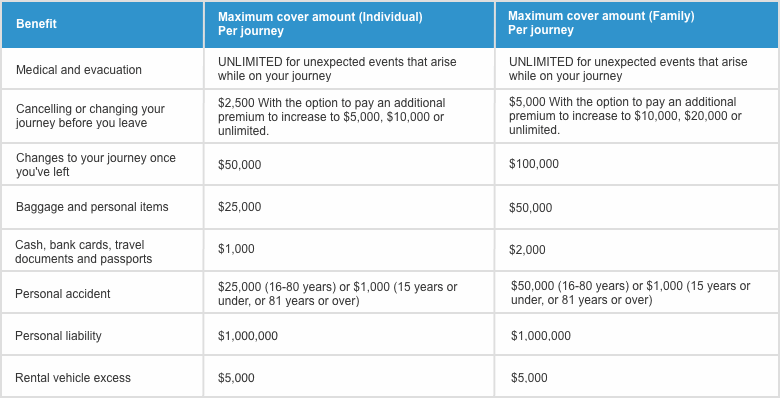Select Maximum cover amount (Individual) header
Viewport: 780px width, 398px height.
click(x=320, y=24)
